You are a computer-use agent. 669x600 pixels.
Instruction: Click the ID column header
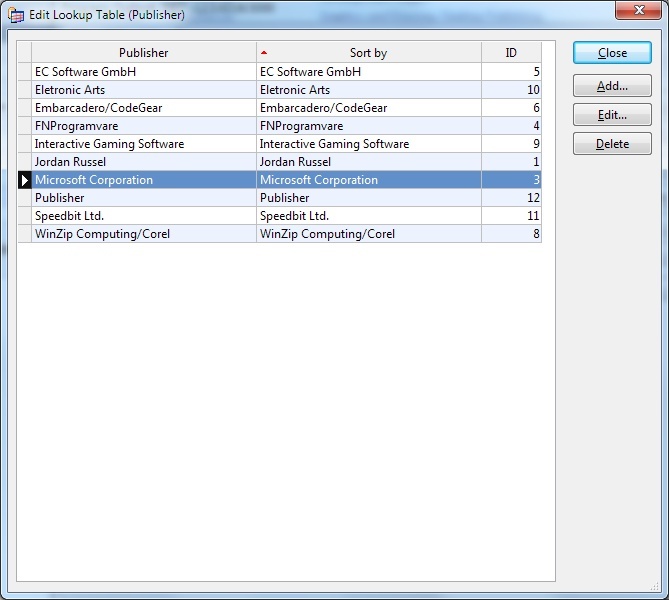511,53
